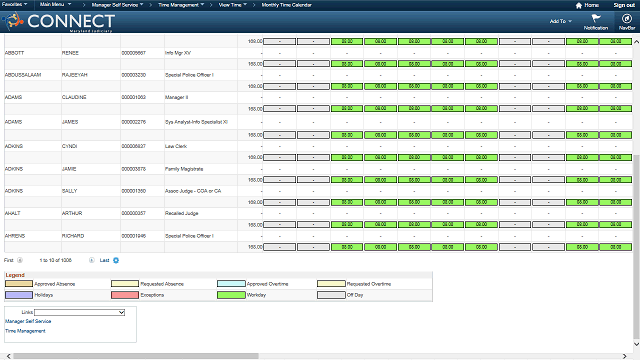Click the horizontal scrollbar left arrow
640x360 pixels.
[9, 356]
